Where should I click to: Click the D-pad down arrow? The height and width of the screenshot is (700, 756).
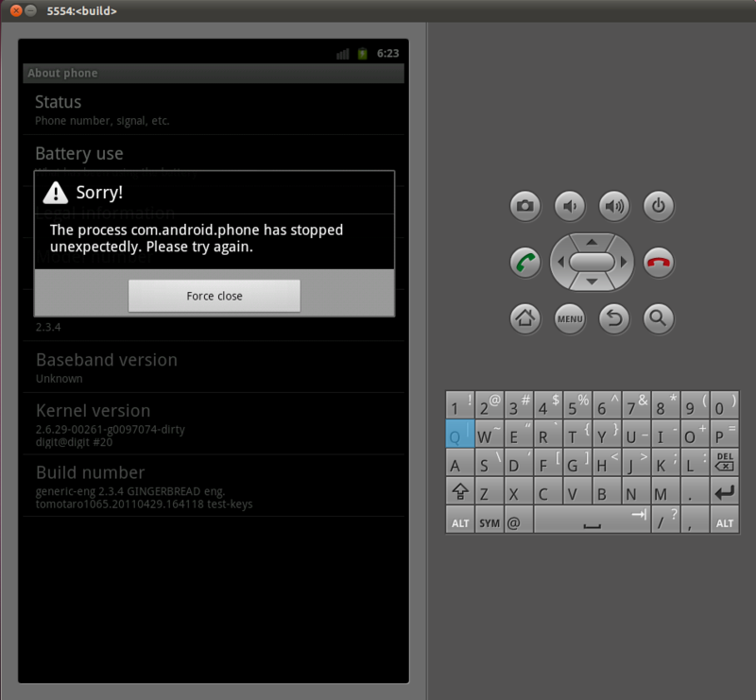592,282
